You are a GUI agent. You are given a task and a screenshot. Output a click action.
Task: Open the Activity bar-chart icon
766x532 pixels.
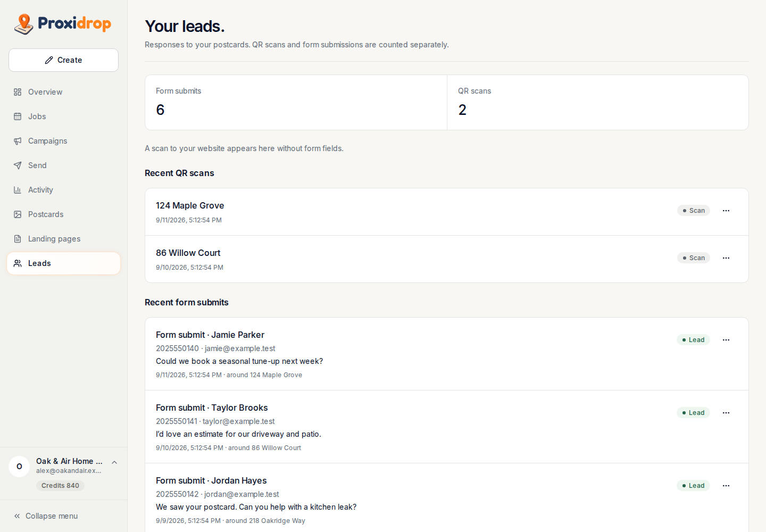(x=18, y=190)
